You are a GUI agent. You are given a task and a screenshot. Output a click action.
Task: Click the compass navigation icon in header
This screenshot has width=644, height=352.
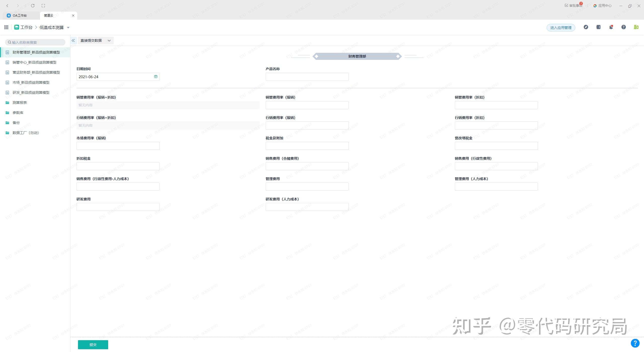click(x=586, y=27)
